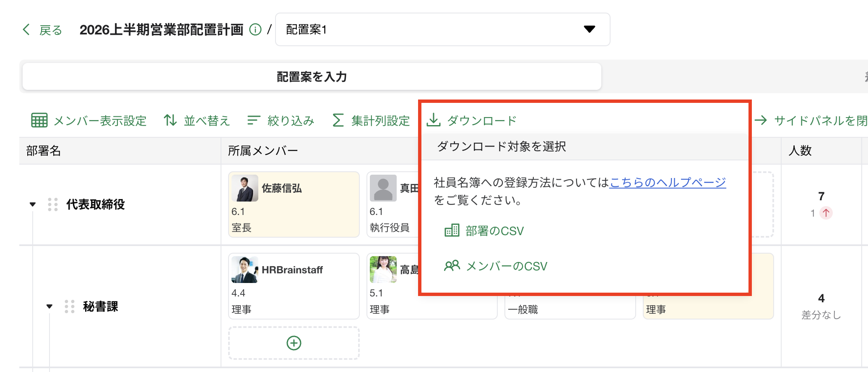The width and height of the screenshot is (868, 372).
Task: Open the こちらのヘルプページ link
Action: point(667,182)
